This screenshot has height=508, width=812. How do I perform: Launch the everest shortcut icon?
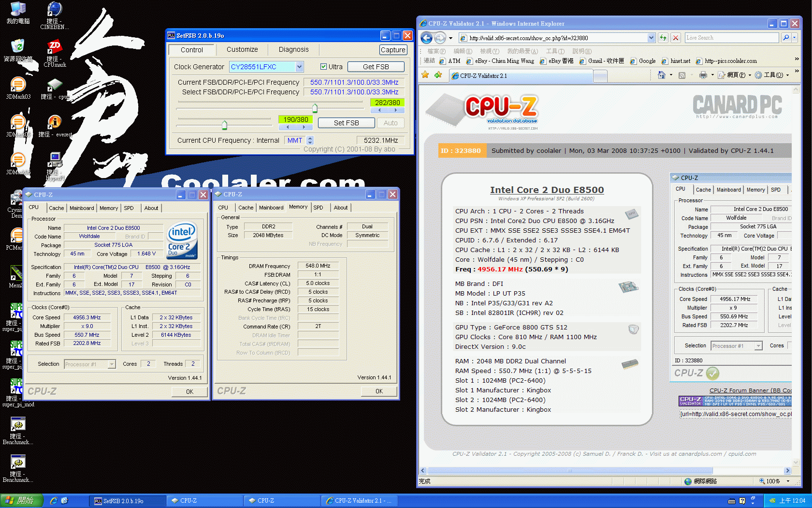[x=55, y=121]
